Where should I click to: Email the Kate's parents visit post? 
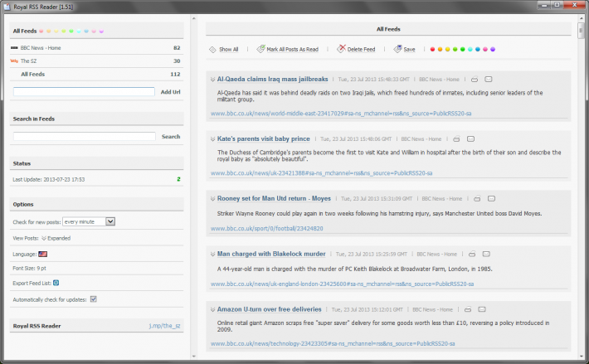click(x=470, y=138)
